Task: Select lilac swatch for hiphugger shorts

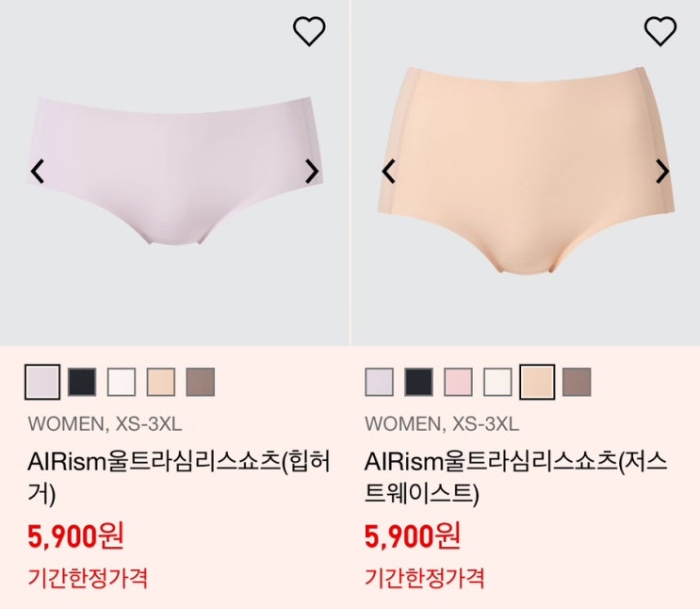Action: [x=42, y=382]
